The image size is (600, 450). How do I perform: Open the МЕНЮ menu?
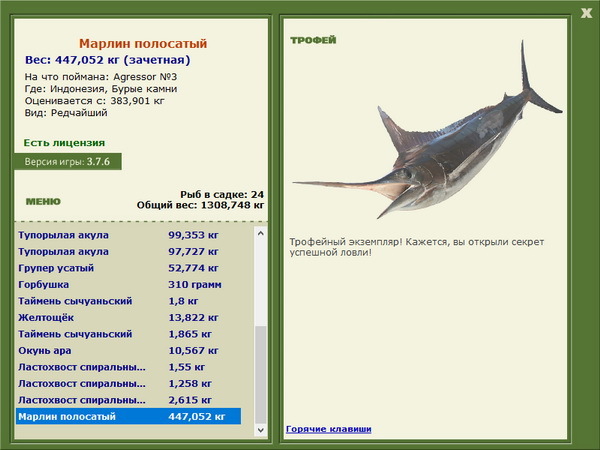pos(42,201)
